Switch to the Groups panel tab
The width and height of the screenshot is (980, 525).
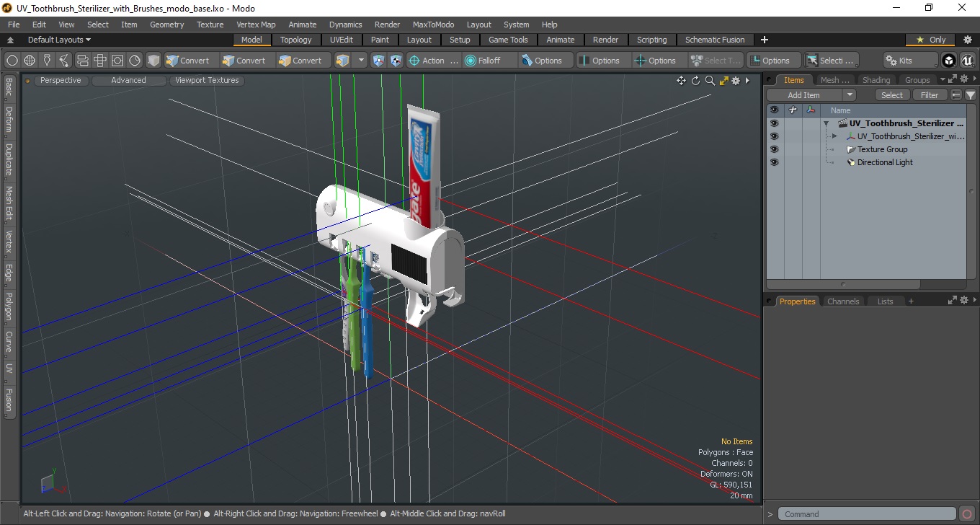917,80
